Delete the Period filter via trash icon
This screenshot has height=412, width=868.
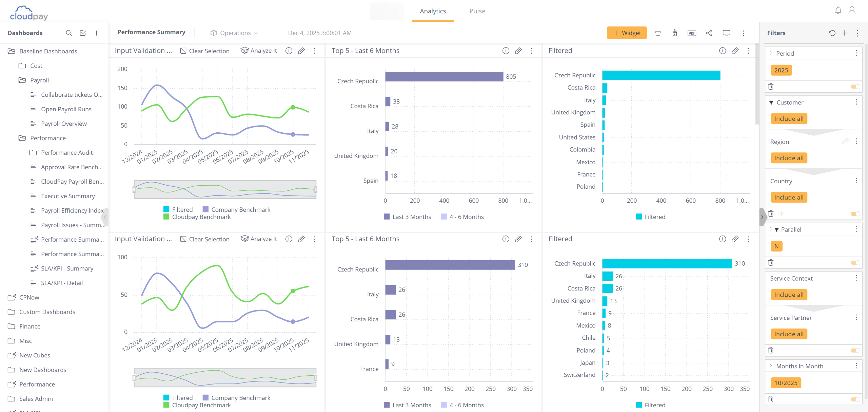pos(771,87)
